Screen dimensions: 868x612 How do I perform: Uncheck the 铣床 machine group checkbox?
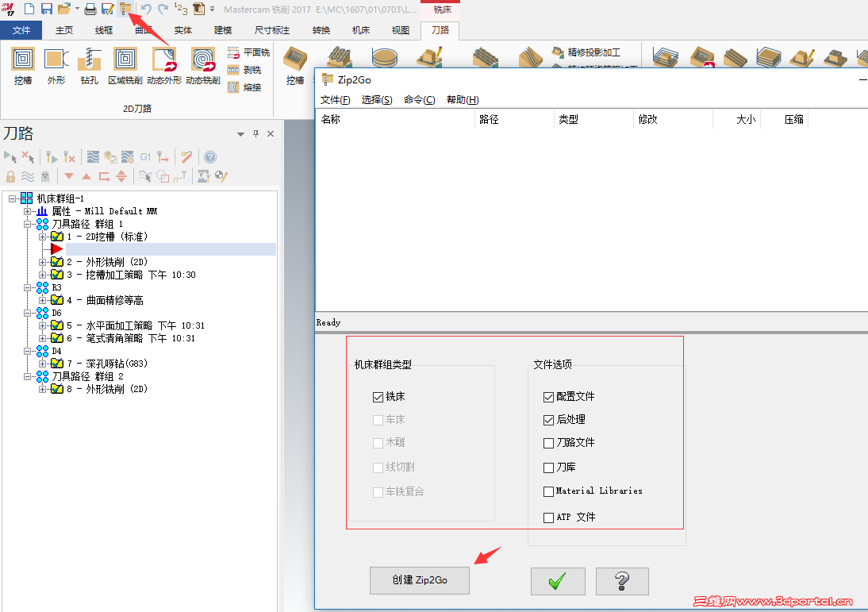coord(378,397)
